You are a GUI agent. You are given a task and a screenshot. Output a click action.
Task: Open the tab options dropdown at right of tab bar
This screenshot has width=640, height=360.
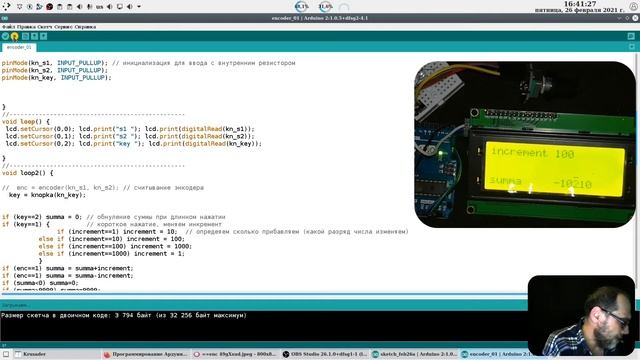click(x=632, y=47)
